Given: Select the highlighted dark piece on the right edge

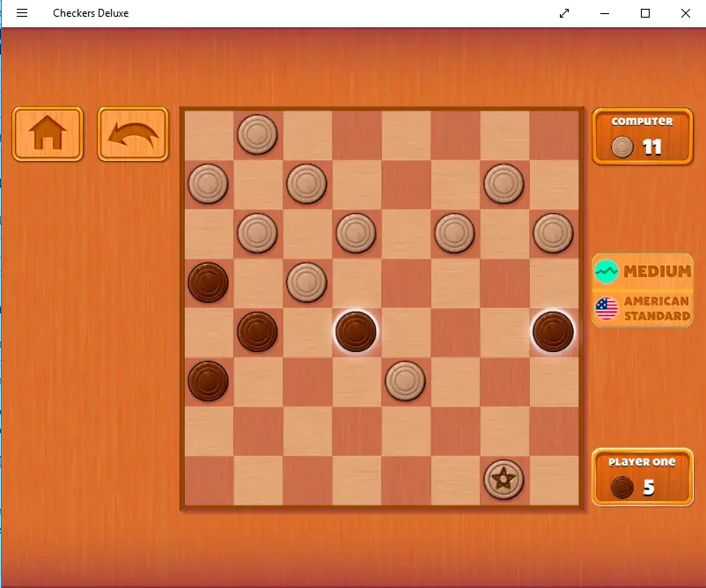Looking at the screenshot, I should (x=554, y=332).
